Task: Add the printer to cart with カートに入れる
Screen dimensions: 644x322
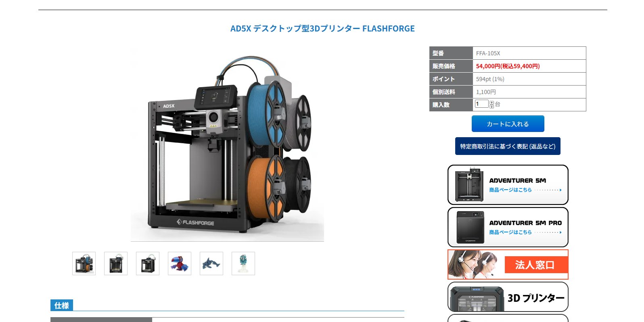Action: coord(508,124)
